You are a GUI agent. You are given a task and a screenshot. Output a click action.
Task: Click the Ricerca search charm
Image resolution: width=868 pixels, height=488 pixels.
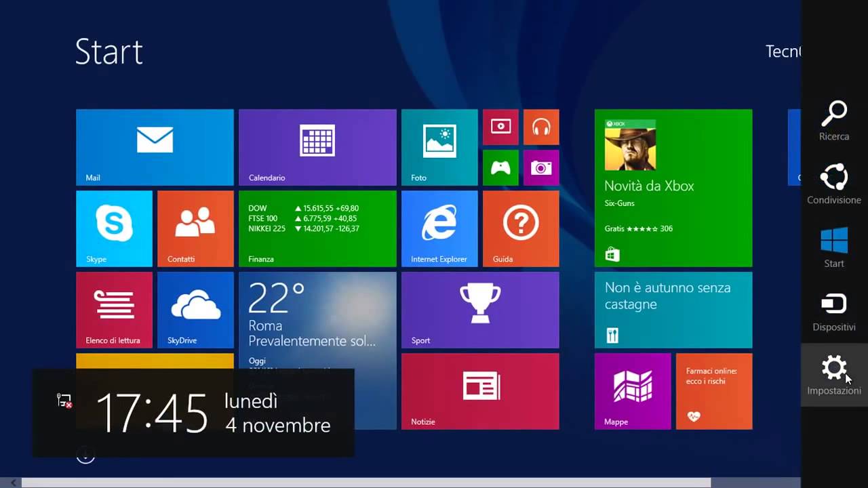(834, 121)
